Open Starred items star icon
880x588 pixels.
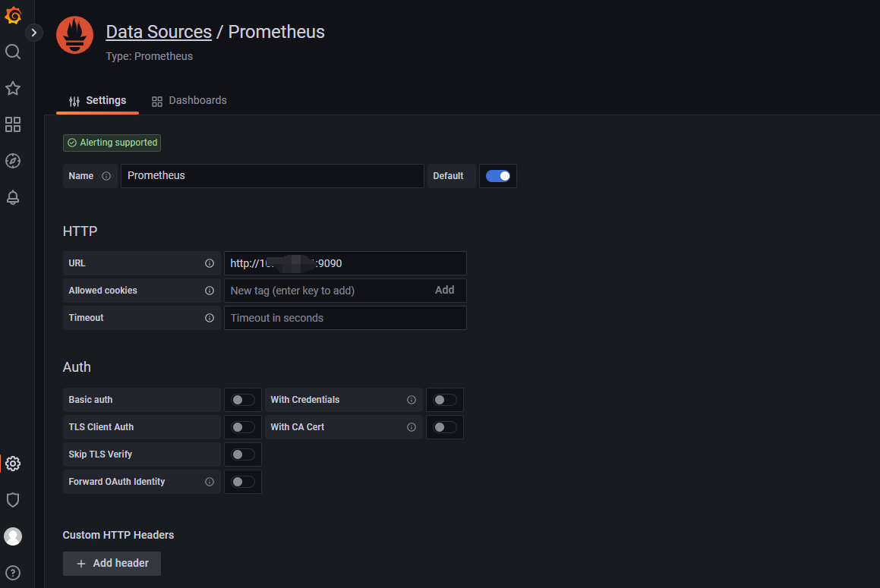pos(13,88)
